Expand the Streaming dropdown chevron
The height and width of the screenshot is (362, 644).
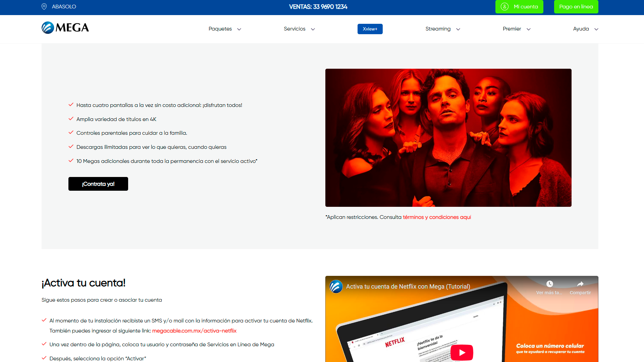click(x=458, y=29)
